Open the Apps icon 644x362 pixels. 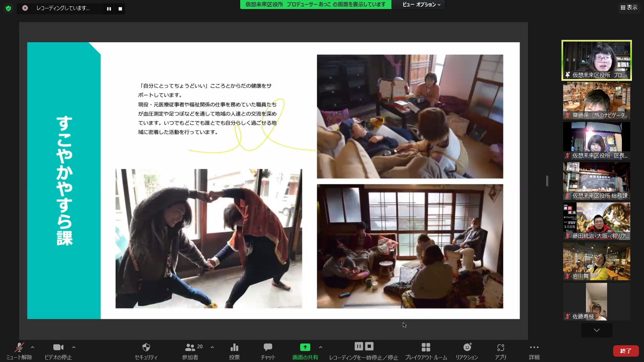[500, 348]
